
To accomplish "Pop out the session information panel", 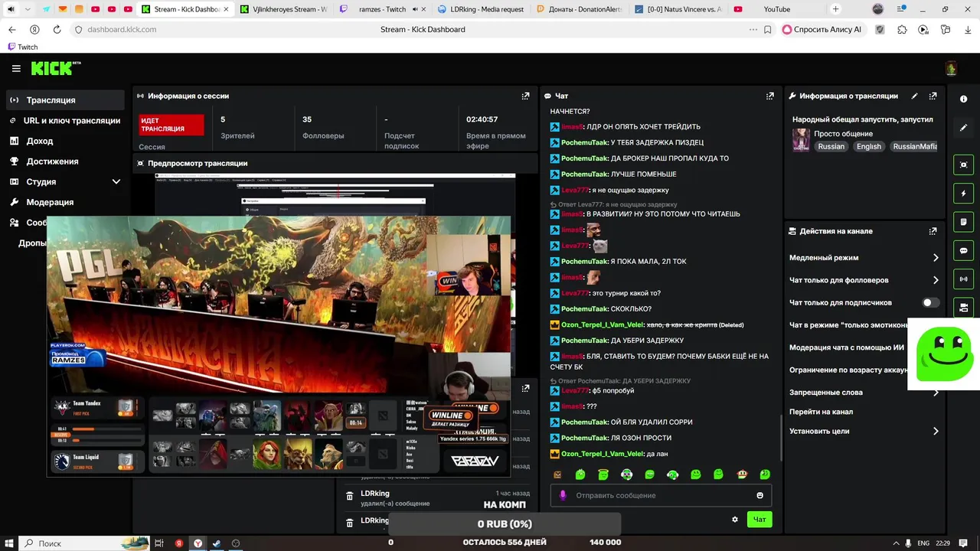I will (x=525, y=96).
